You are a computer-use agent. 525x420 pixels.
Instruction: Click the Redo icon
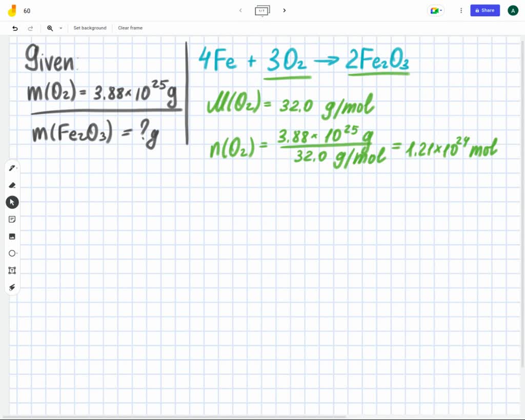click(30, 28)
